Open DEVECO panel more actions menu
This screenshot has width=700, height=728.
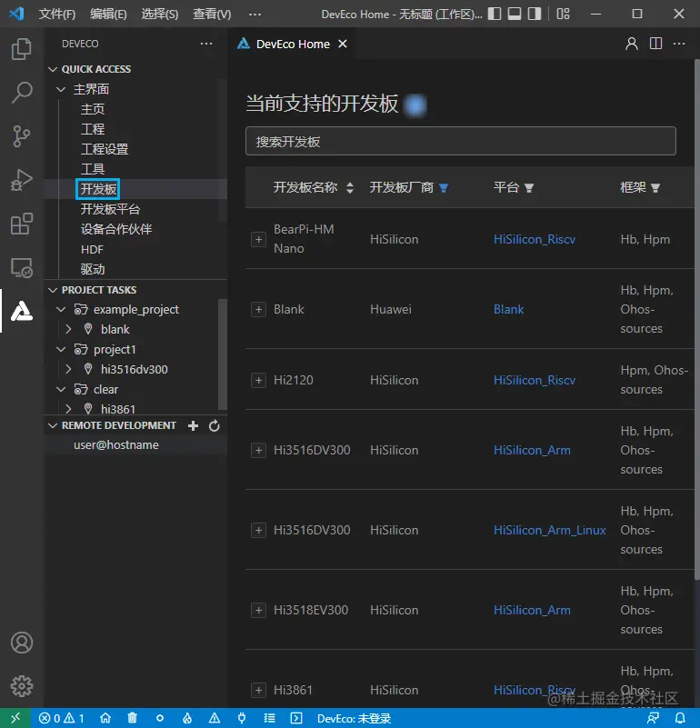206,44
